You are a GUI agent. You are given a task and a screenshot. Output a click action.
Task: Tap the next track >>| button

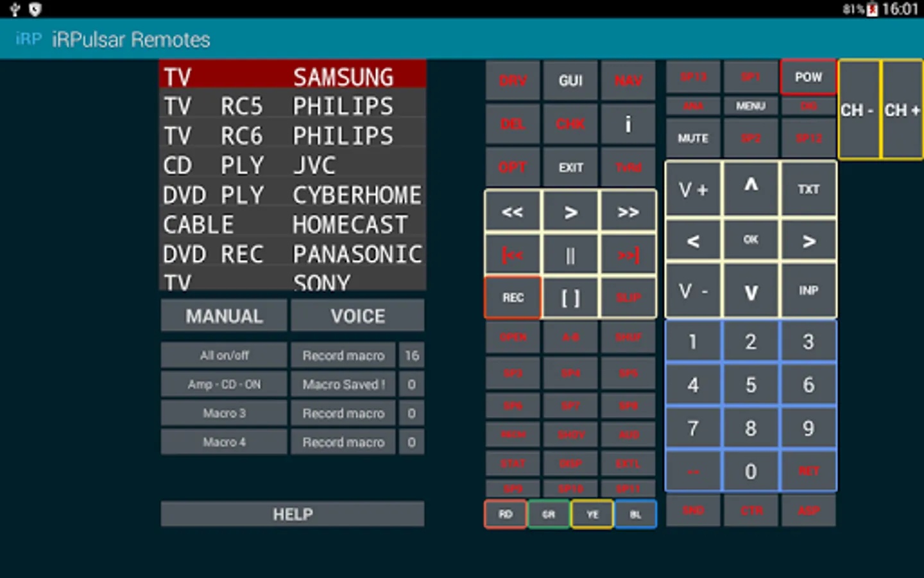tap(628, 255)
